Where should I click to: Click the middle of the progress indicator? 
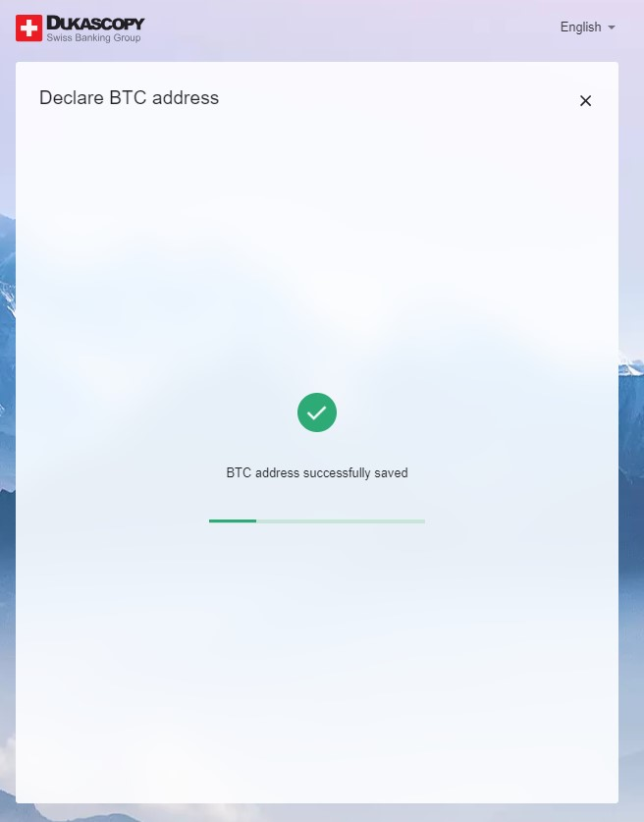point(317,521)
